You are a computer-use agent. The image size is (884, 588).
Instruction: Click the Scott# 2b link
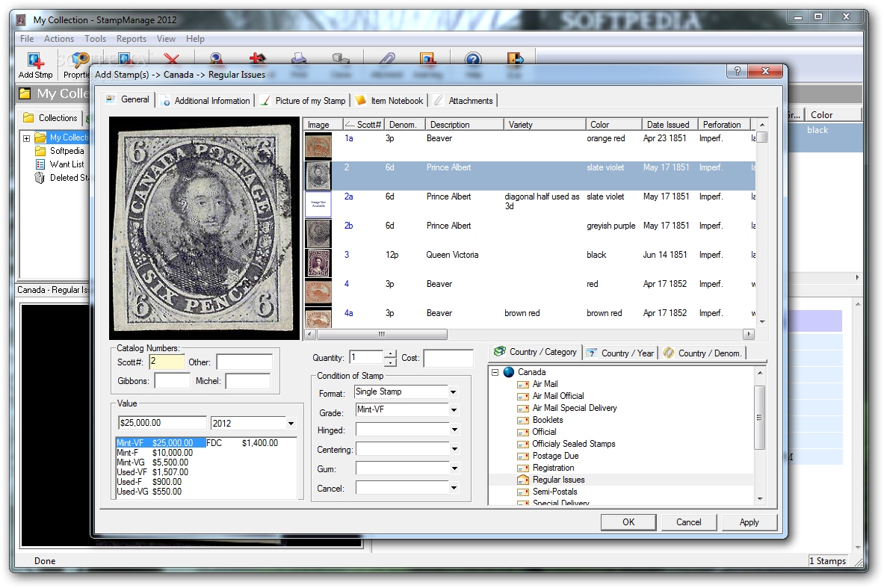click(348, 226)
